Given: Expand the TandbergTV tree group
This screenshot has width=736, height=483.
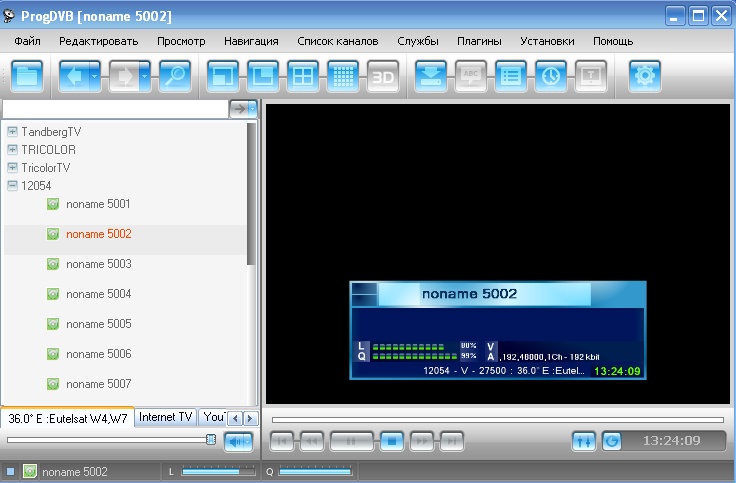Looking at the screenshot, I should click(x=12, y=132).
